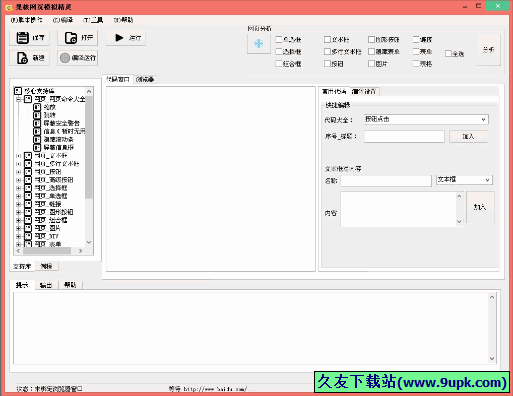Click the new document icon
Image resolution: width=513 pixels, height=396 pixels.
[22, 58]
